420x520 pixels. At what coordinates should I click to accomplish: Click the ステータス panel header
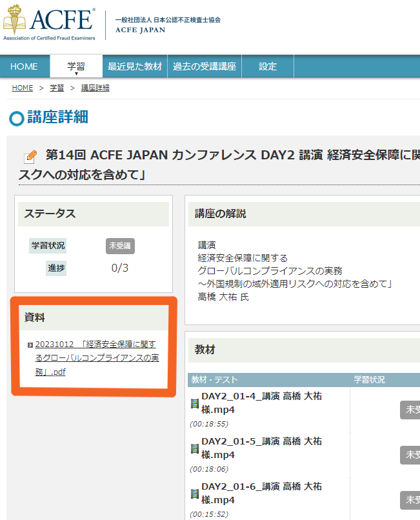click(x=93, y=214)
